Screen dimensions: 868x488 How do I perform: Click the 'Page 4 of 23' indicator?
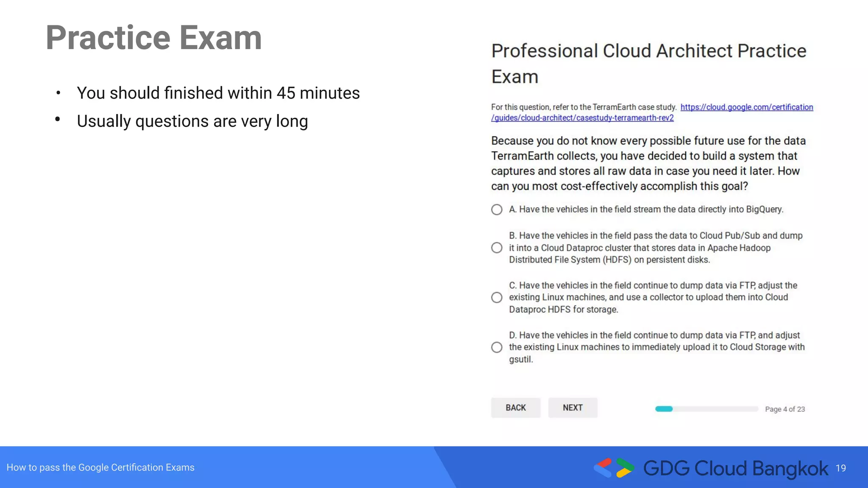click(x=785, y=409)
